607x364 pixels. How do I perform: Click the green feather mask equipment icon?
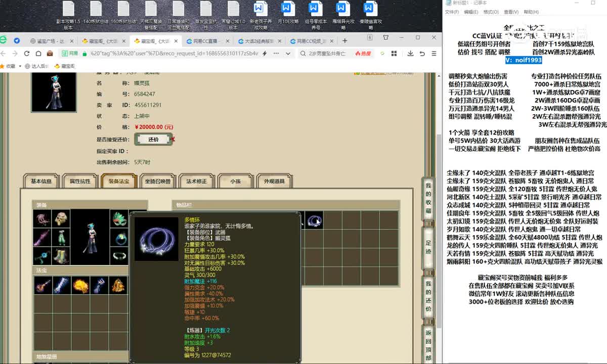(119, 218)
